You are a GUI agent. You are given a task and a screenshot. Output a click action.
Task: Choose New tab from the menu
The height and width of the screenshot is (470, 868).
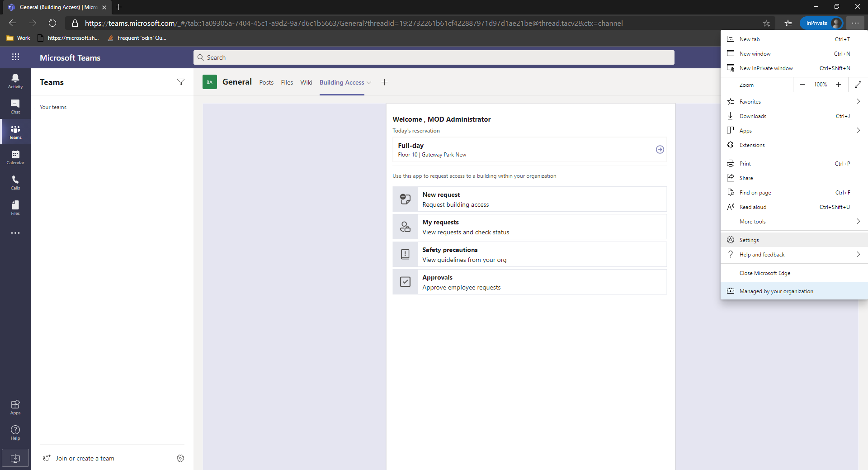pyautogui.click(x=794, y=39)
